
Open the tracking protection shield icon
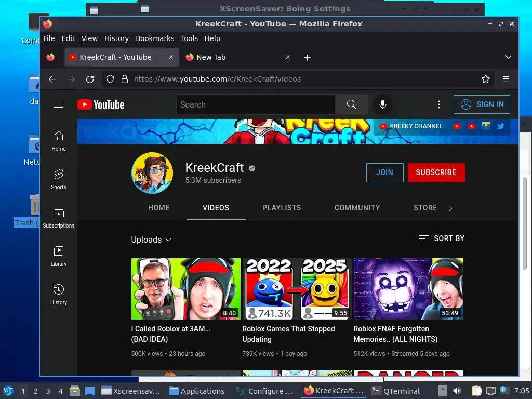click(x=110, y=79)
